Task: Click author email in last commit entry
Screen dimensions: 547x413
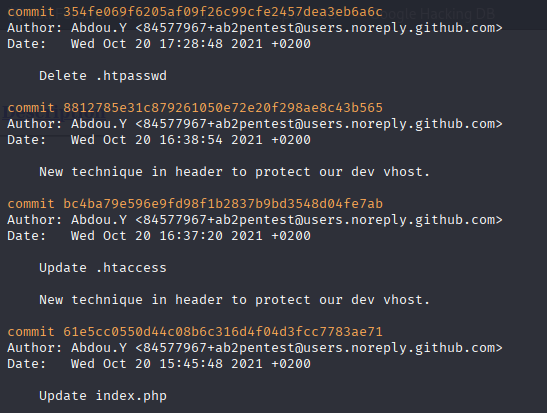Action: point(319,348)
